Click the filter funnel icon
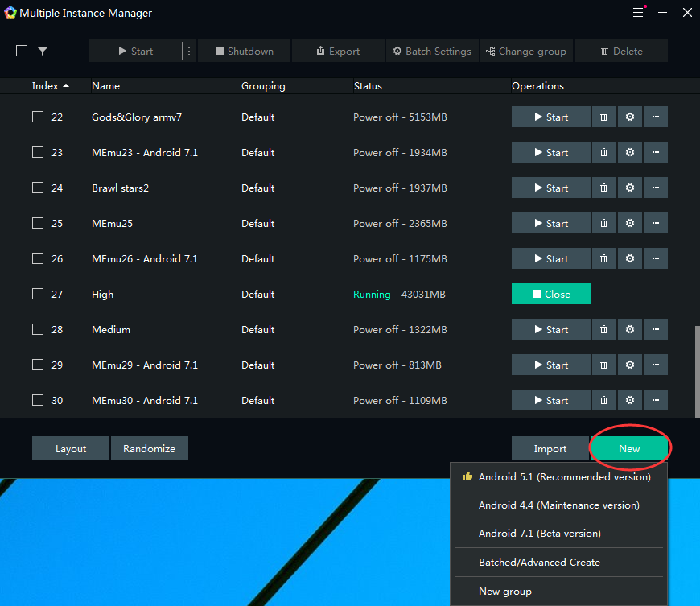 tap(43, 52)
